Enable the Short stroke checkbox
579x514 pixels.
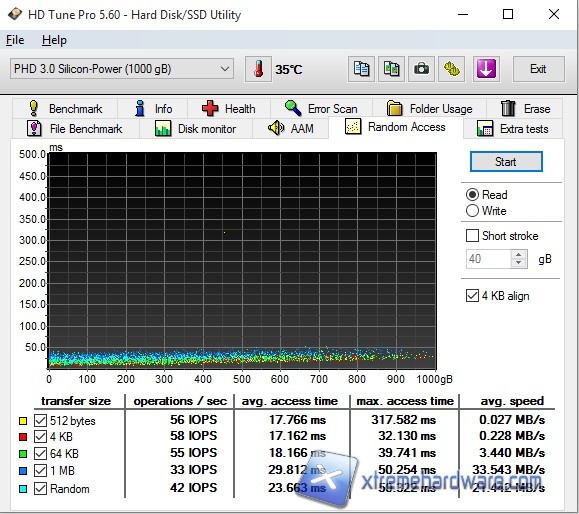472,236
